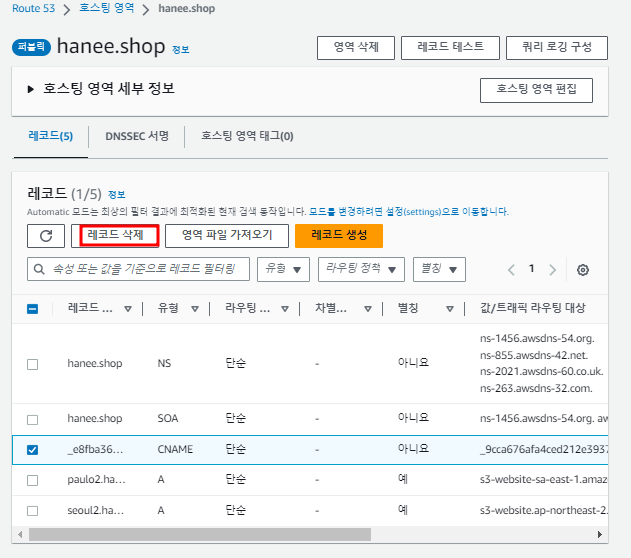Click Route 53 breadcrumb link
This screenshot has height=558, width=631.
tap(33, 8)
